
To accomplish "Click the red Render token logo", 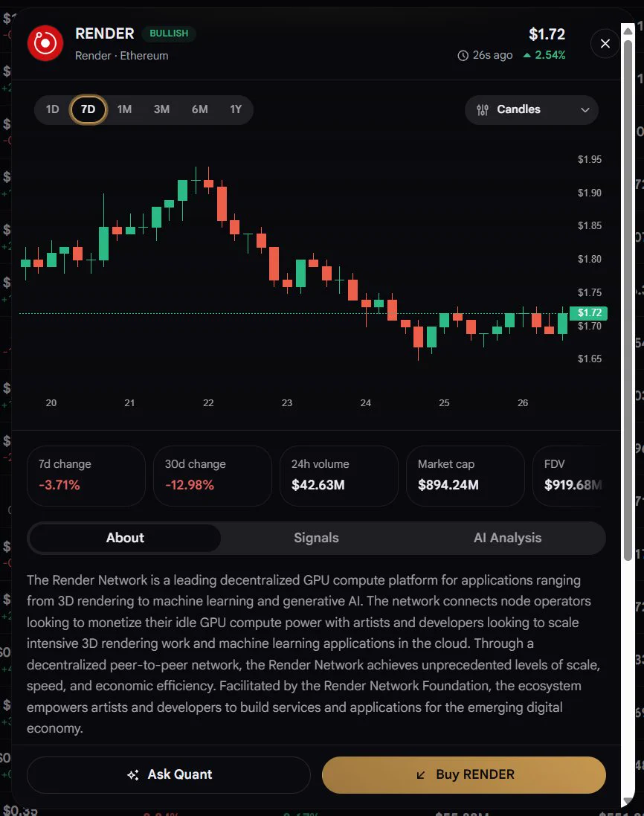I will (45, 43).
